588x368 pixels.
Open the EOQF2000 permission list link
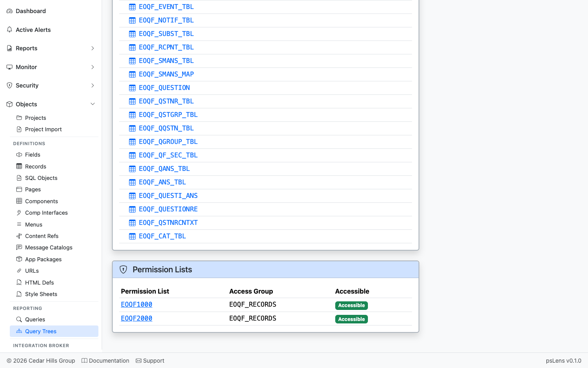[x=136, y=318]
